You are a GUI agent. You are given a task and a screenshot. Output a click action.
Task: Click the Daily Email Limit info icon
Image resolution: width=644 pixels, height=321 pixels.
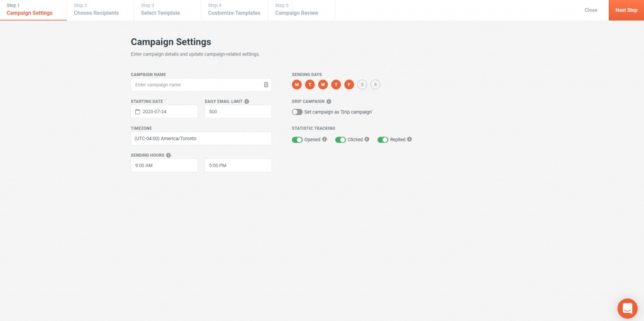pos(247,101)
